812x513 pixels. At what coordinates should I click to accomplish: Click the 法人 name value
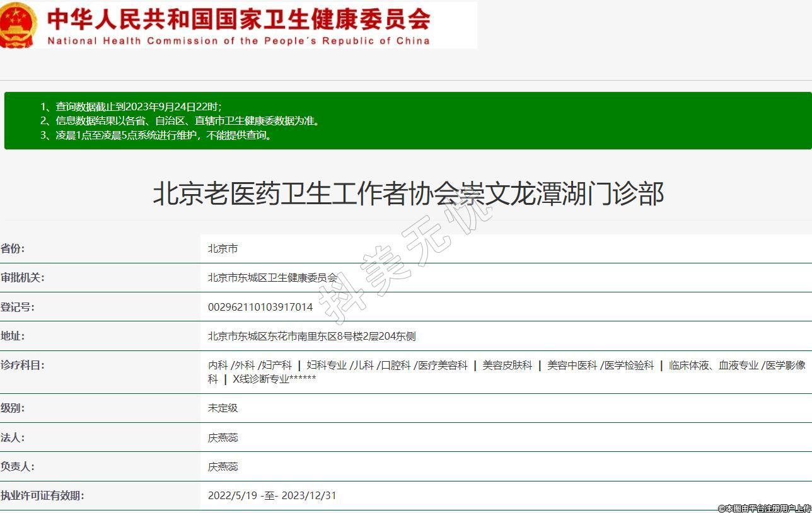(223, 438)
